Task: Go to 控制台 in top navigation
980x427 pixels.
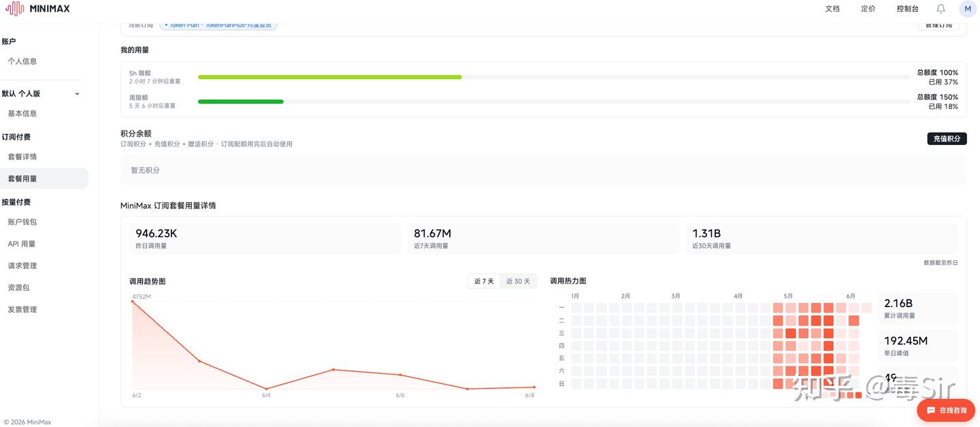Action: click(x=907, y=9)
